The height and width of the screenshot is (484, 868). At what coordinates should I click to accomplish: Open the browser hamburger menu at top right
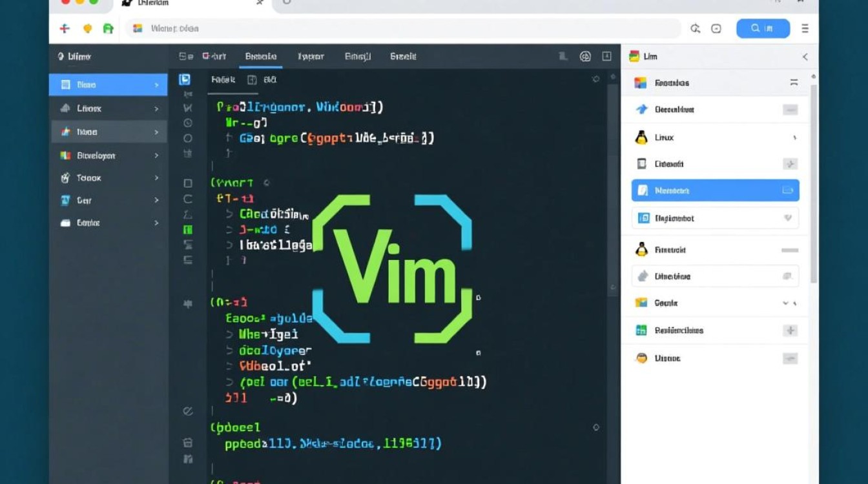pyautogui.click(x=805, y=28)
